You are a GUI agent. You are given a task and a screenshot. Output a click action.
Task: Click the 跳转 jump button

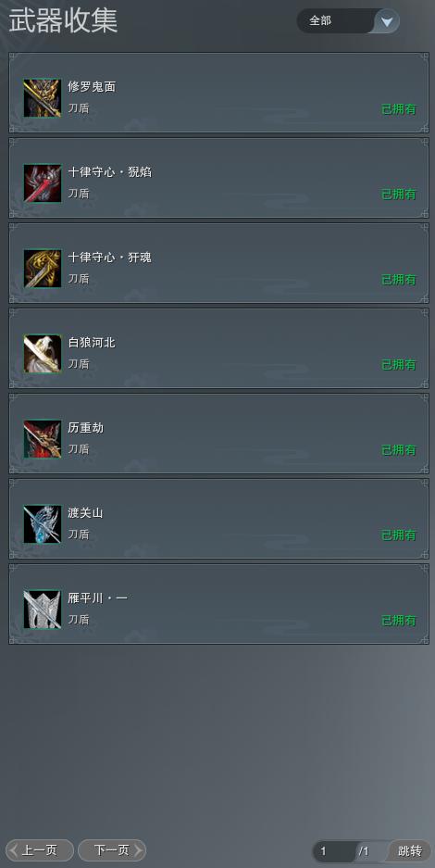coord(410,850)
